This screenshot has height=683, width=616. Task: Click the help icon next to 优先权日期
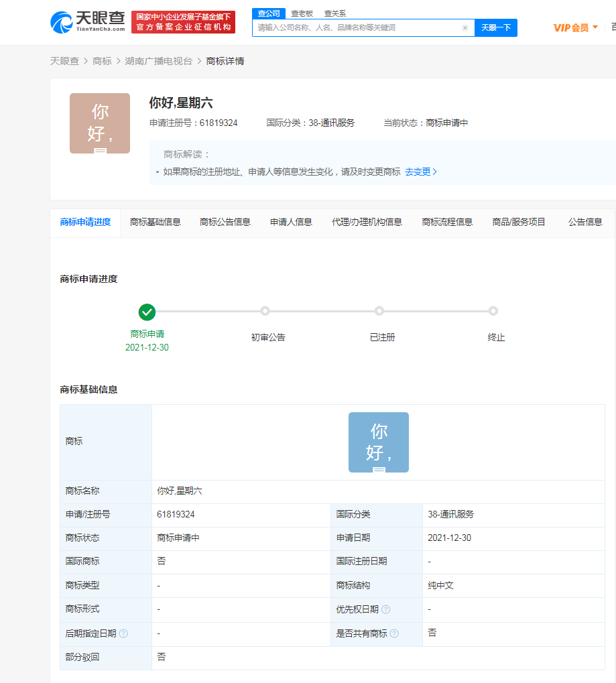click(x=386, y=609)
